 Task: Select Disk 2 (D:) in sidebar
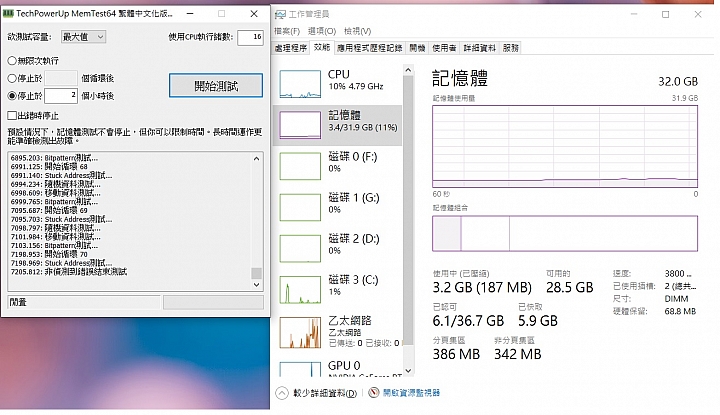pyautogui.click(x=338, y=248)
